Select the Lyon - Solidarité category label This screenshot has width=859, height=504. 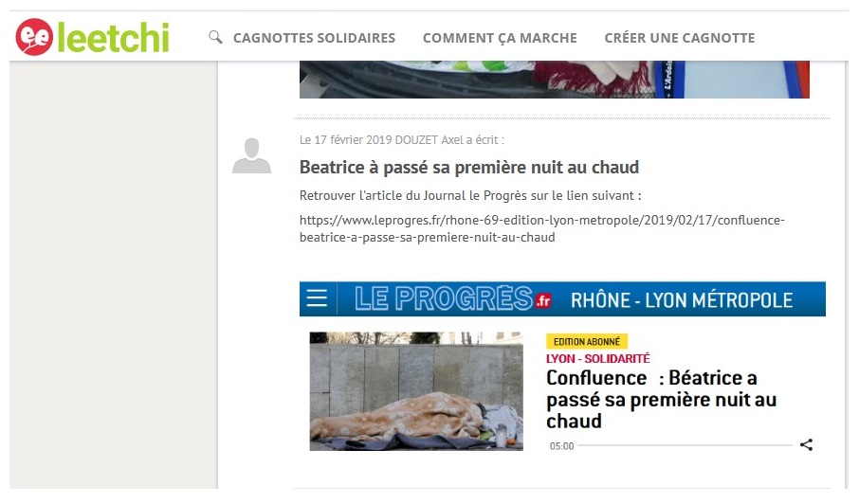(x=597, y=358)
